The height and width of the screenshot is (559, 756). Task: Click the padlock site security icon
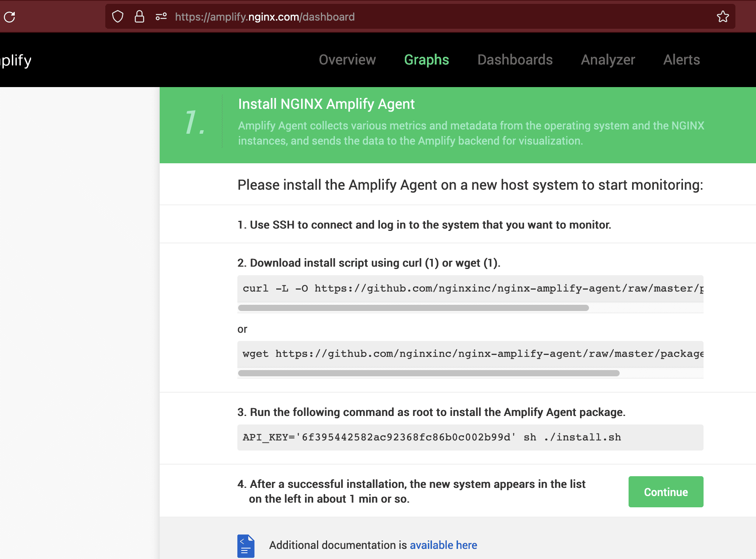coord(139,17)
